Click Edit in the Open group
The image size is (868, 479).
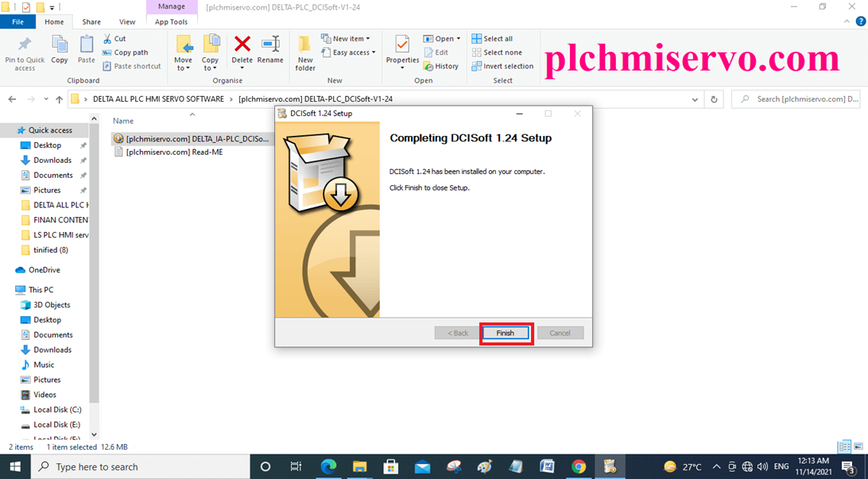coord(436,52)
